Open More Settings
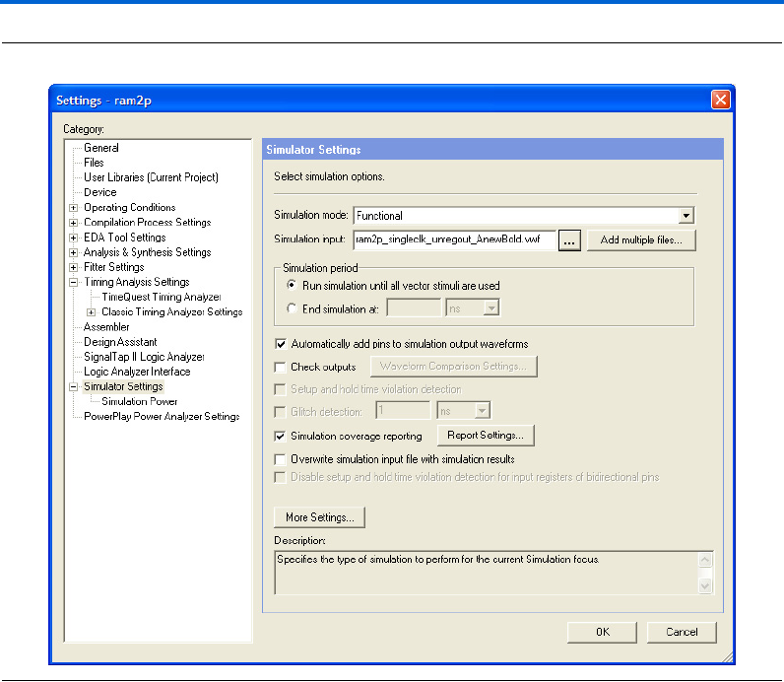This screenshot has width=784, height=682. [319, 517]
